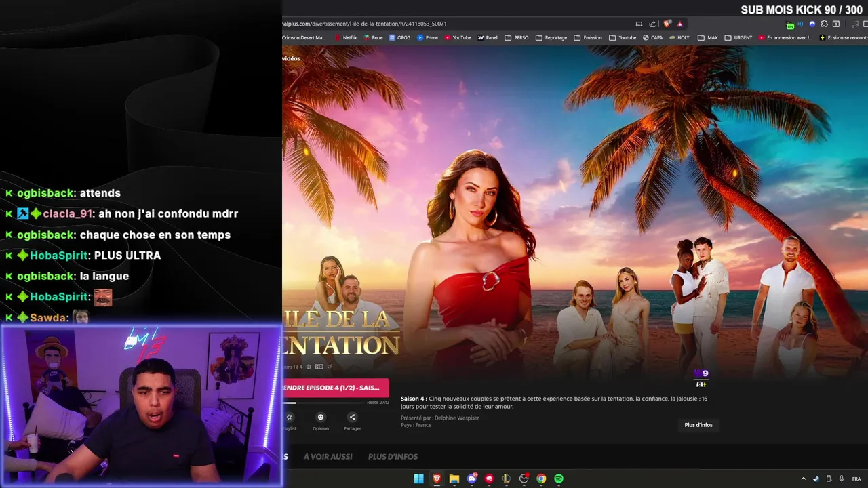Viewport: 868px width, 488px height.
Task: Click the browser address bar URL
Action: (364, 24)
